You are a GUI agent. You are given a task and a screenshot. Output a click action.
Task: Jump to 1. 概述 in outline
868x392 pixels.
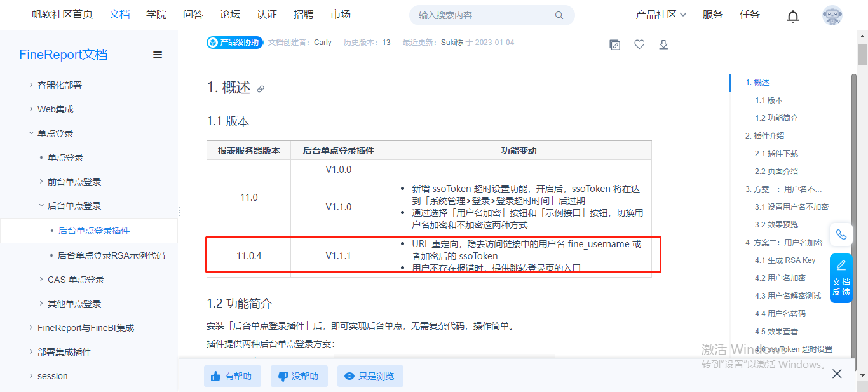757,83
